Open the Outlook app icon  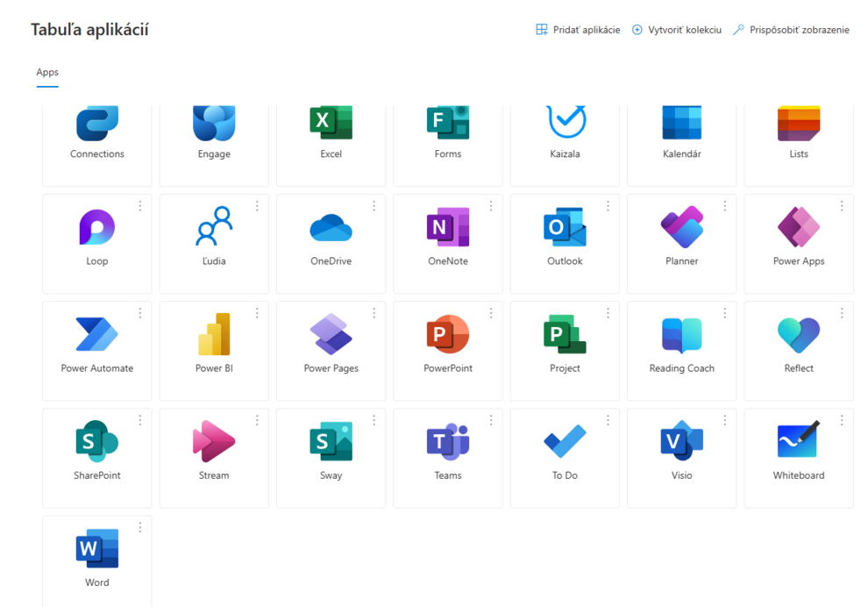pyautogui.click(x=565, y=228)
